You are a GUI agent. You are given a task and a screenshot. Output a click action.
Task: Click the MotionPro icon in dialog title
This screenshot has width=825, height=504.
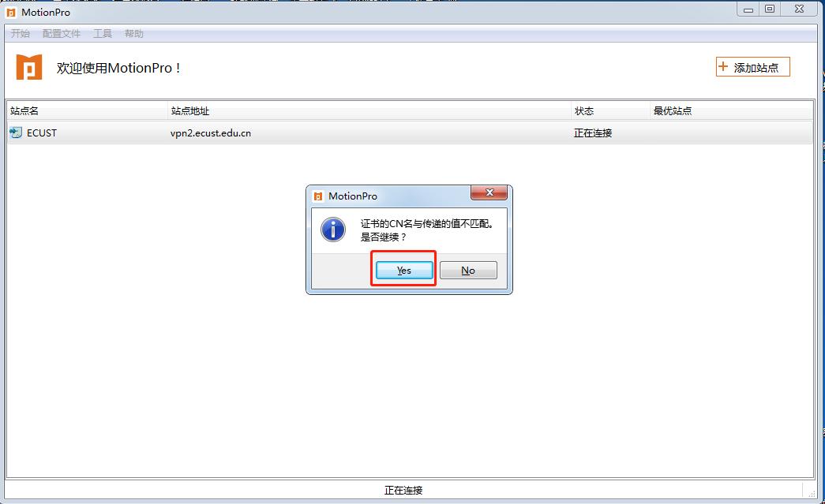tap(318, 196)
